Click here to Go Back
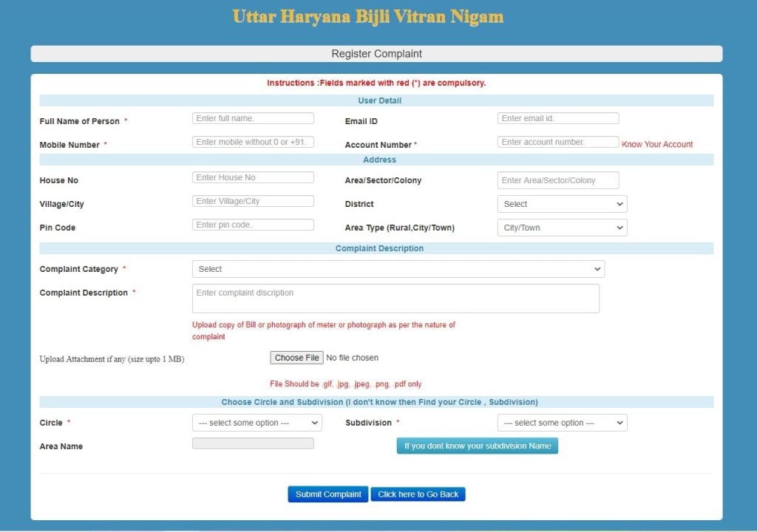Image resolution: width=757 pixels, height=532 pixels. click(x=418, y=494)
